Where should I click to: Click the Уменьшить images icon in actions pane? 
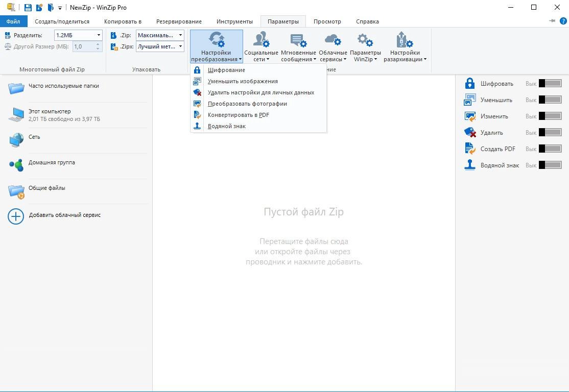pyautogui.click(x=470, y=100)
